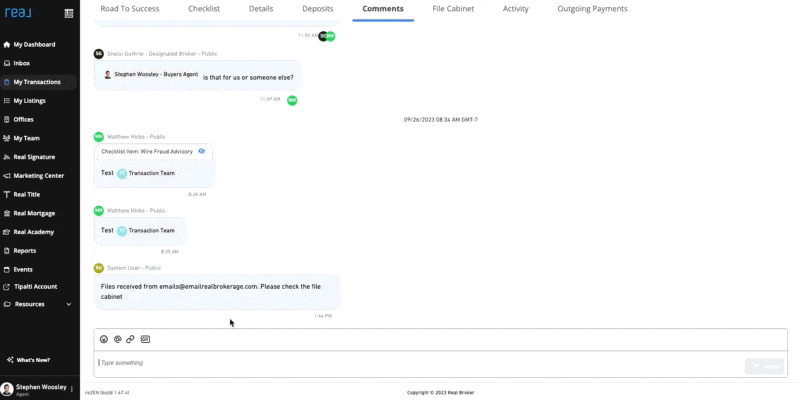Toggle visibility eye on Wire Fraud Advisory item
This screenshot has height=400, width=800.
[202, 151]
